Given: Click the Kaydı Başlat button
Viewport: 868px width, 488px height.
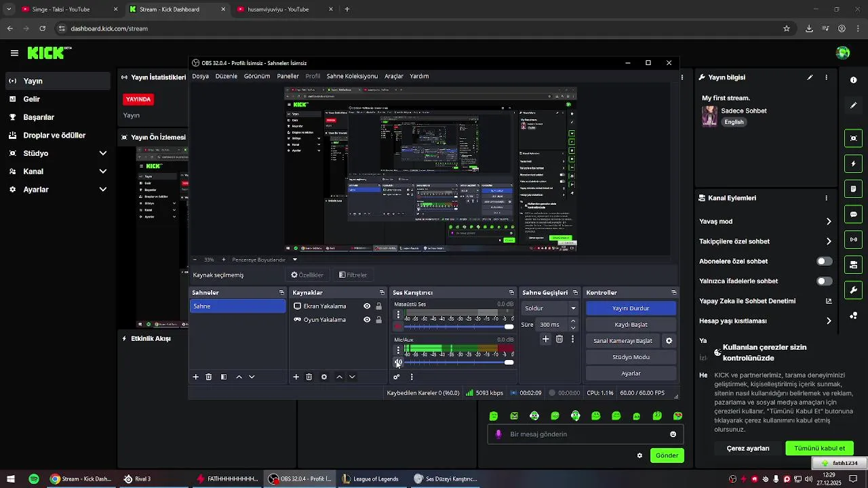Looking at the screenshot, I should [631, 325].
